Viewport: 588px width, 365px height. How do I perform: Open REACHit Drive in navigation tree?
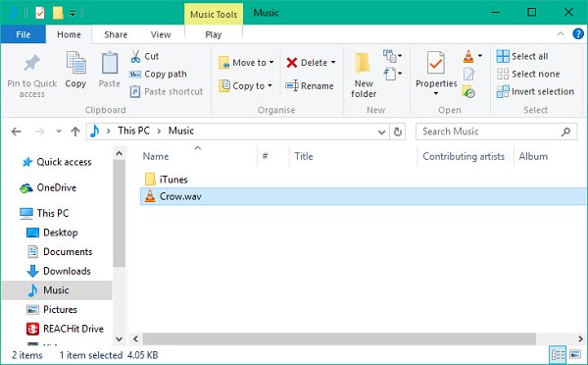(65, 329)
